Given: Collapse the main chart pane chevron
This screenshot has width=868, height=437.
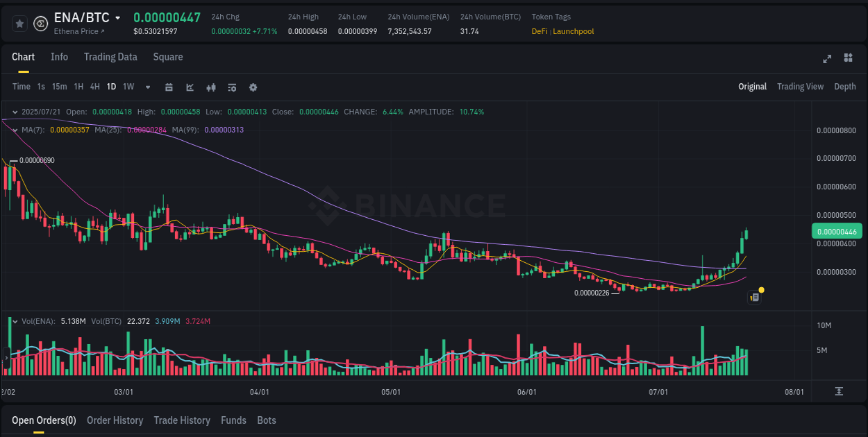Looking at the screenshot, I should point(14,111).
